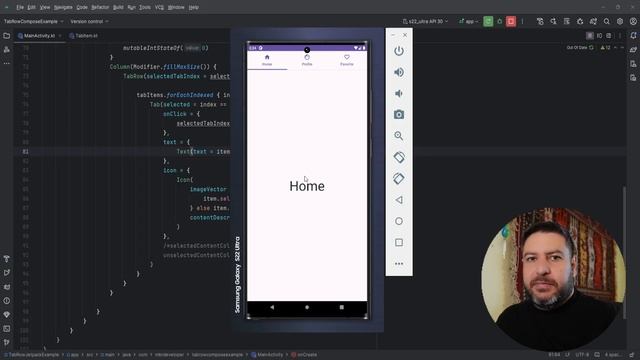
Task: Rotate emulator left using upper rotate icon
Action: pos(399,157)
